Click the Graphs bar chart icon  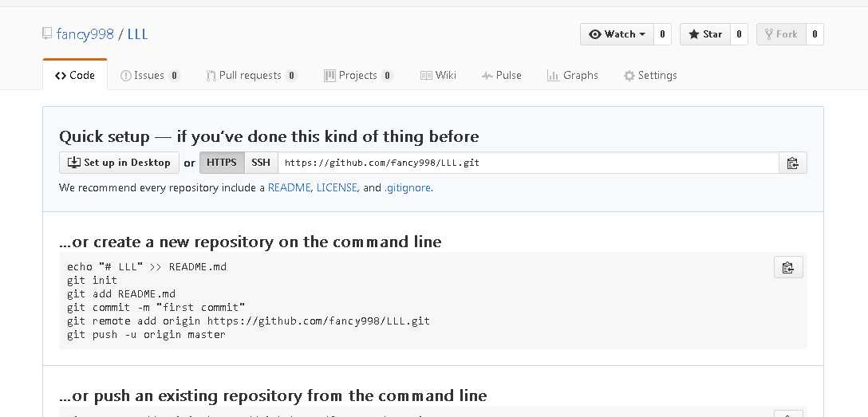(552, 76)
